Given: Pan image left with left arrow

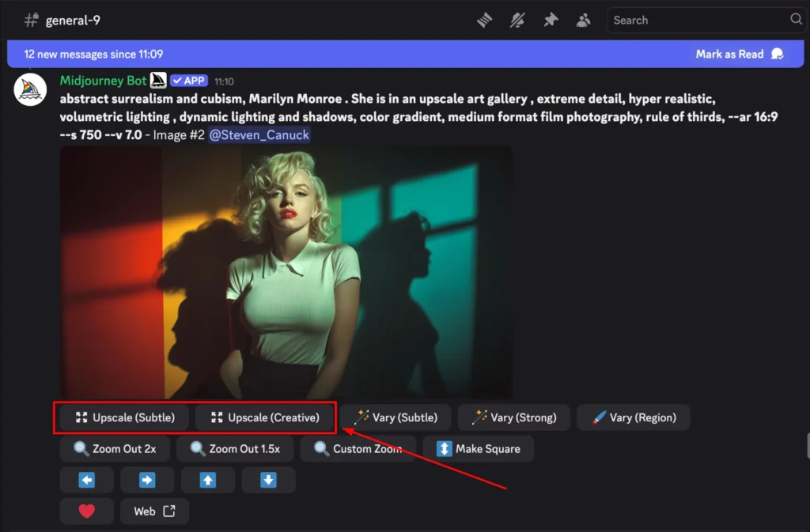Looking at the screenshot, I should 87,481.
